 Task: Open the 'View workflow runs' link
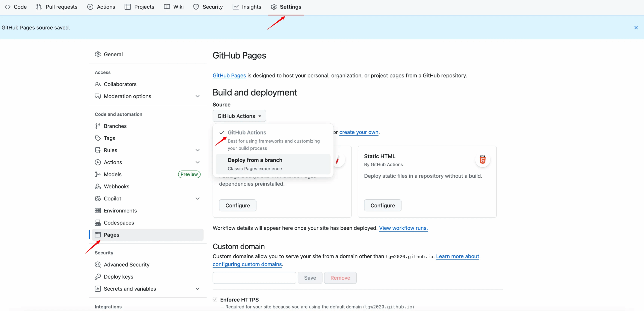[403, 228]
